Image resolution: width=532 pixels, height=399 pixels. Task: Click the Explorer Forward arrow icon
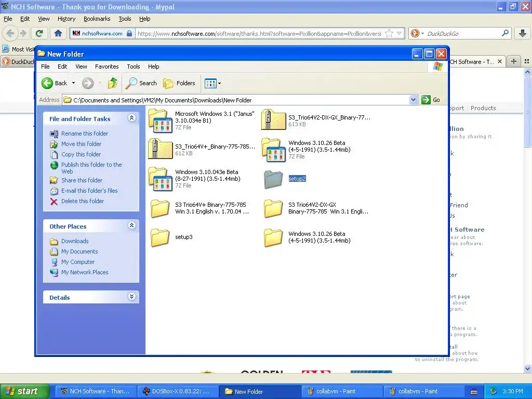(88, 83)
